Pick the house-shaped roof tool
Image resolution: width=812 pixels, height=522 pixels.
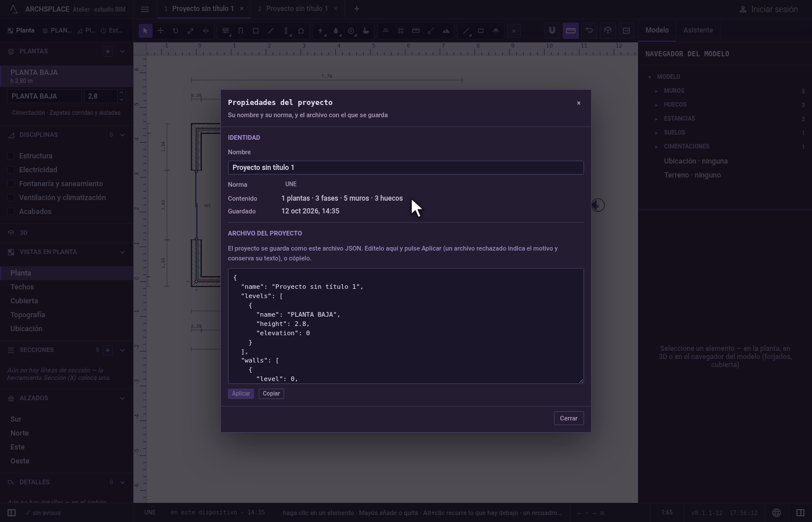pos(301,31)
